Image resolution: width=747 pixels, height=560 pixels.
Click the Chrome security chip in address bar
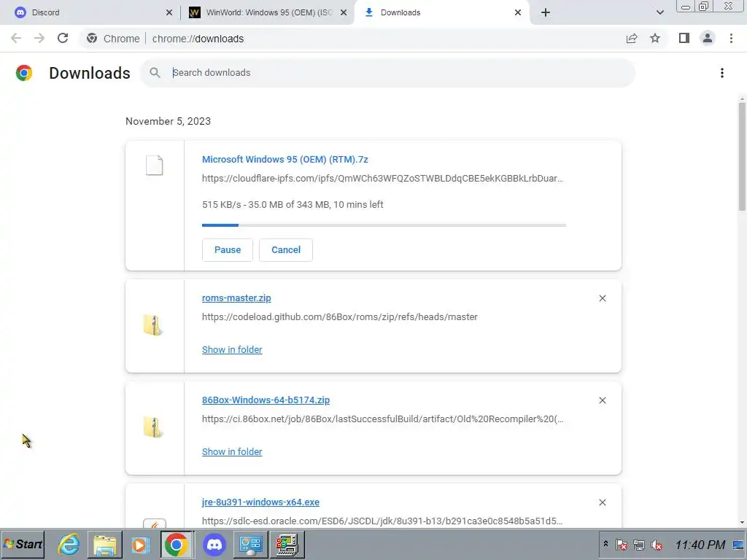pyautogui.click(x=113, y=39)
